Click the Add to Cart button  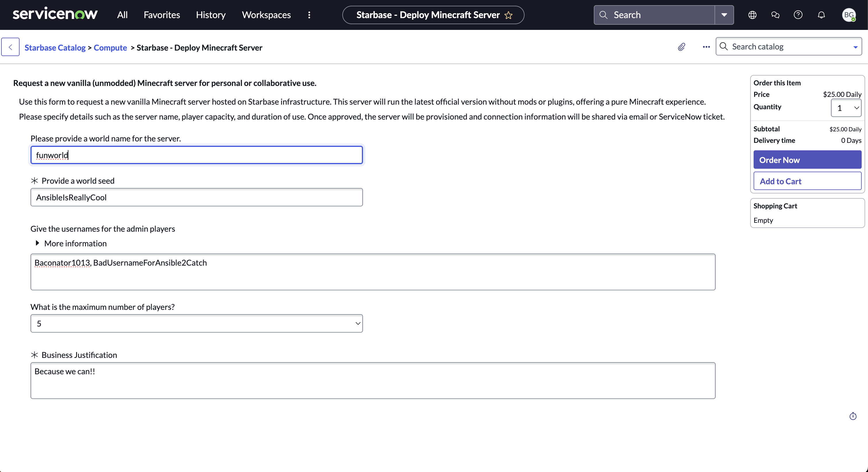tap(807, 181)
